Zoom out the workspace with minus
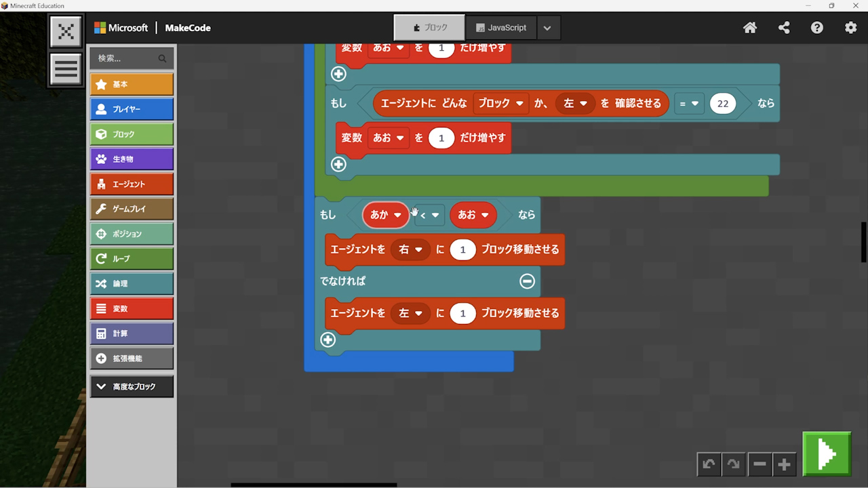868x488 pixels. 759,464
